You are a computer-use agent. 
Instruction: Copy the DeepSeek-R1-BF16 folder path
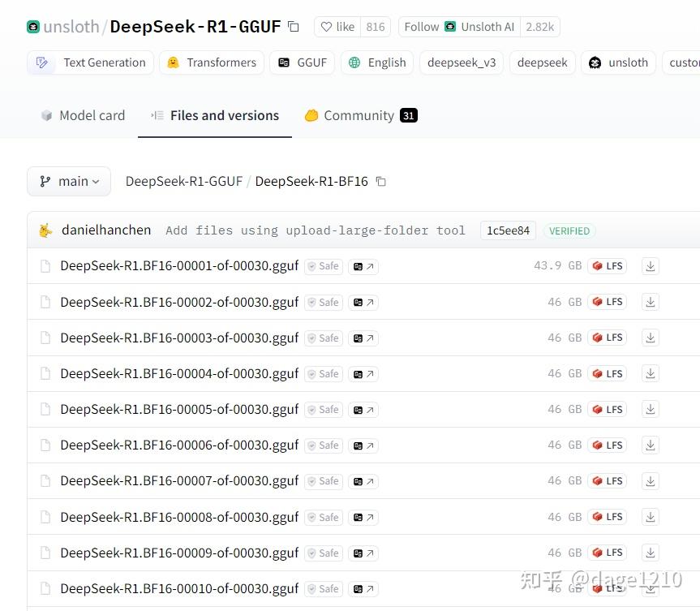[380, 182]
